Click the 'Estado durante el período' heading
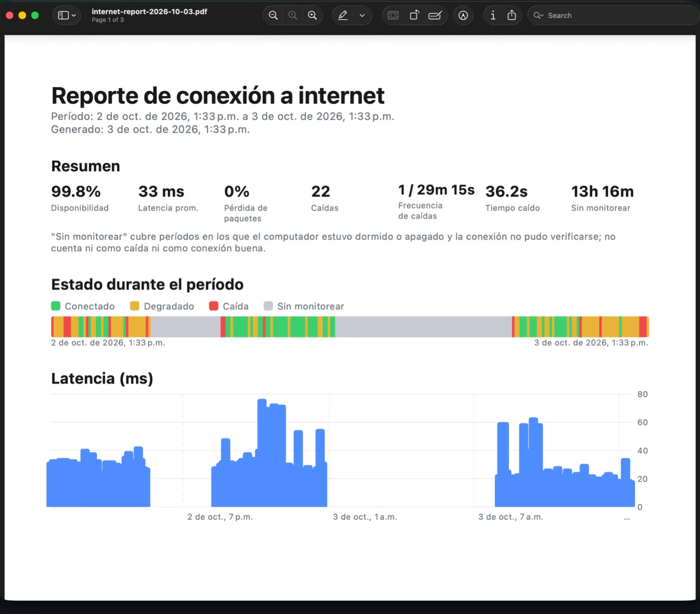This screenshot has width=700, height=614. (147, 285)
